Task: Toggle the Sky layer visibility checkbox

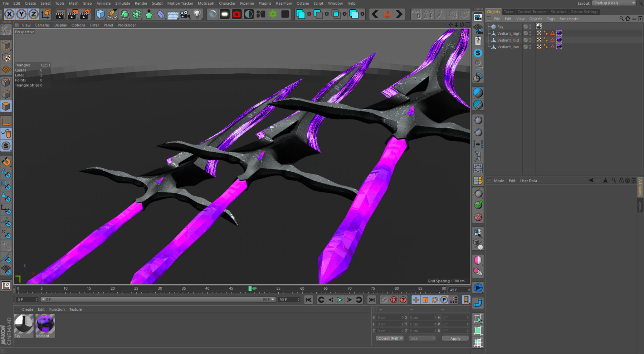Action: click(525, 27)
